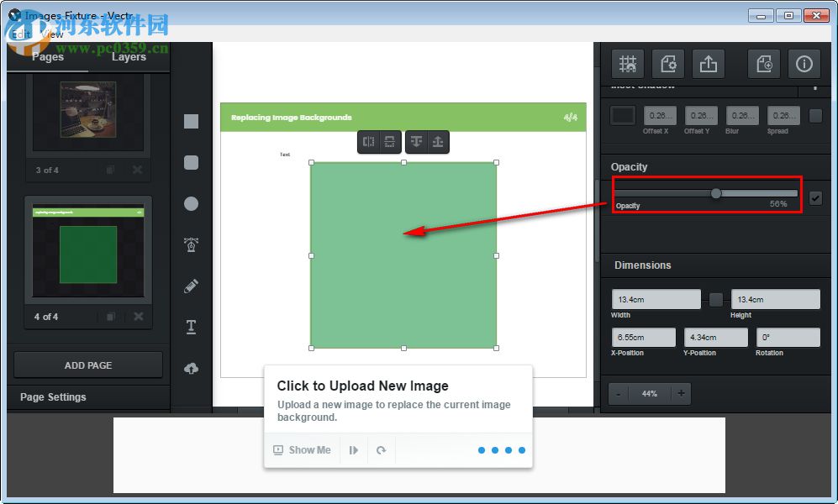Select the Rectangle tool
Screen dimensions: 838x504
point(191,121)
